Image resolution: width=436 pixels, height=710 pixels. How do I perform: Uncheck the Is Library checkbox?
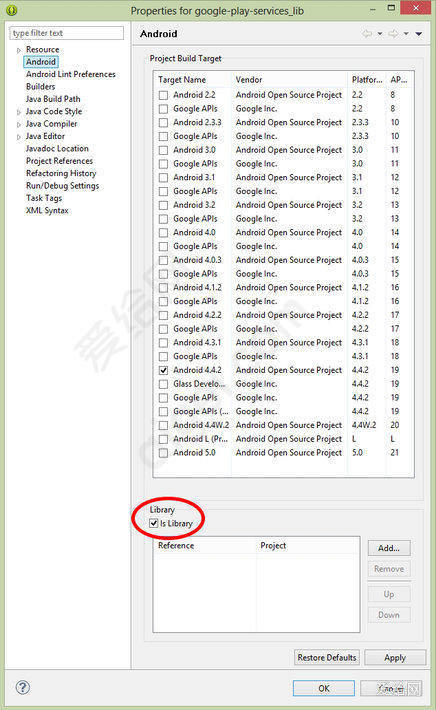(x=154, y=523)
